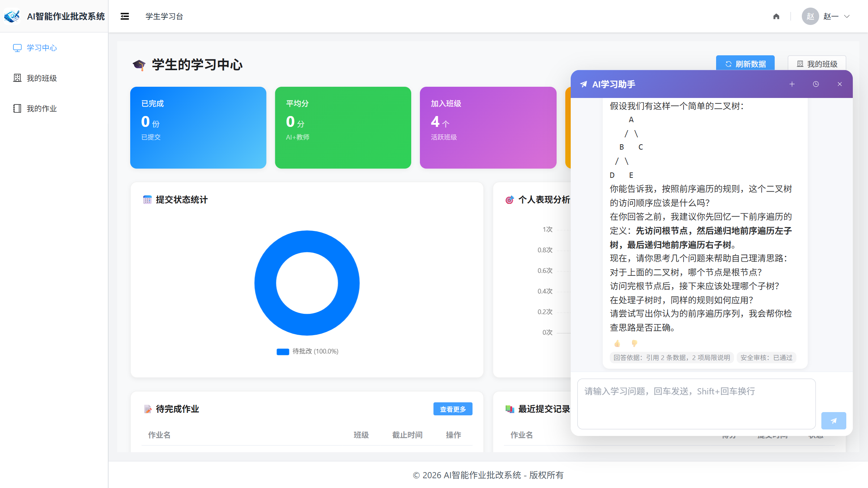Give a thumbs down to the AI reply
868x488 pixels.
[x=634, y=343]
